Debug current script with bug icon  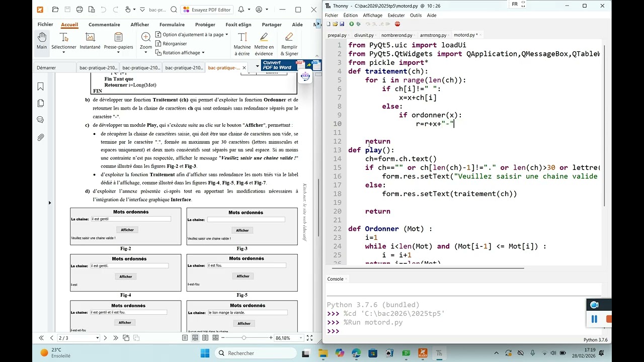(358, 24)
